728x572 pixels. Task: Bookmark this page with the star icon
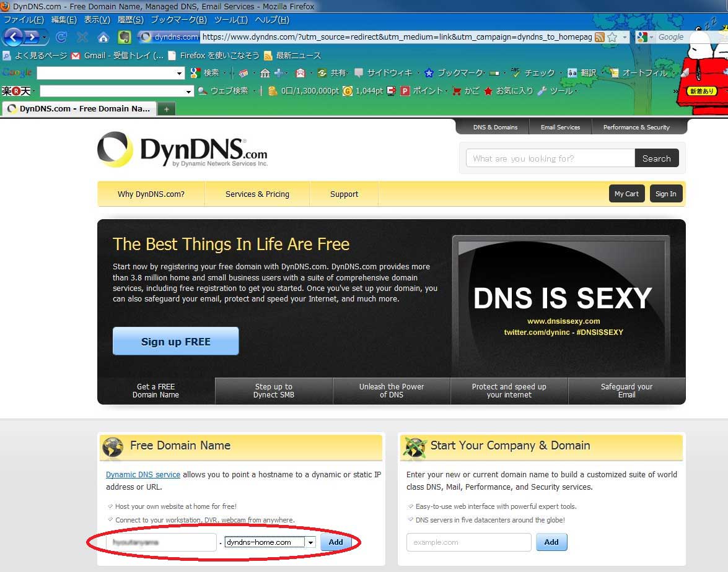(x=612, y=37)
